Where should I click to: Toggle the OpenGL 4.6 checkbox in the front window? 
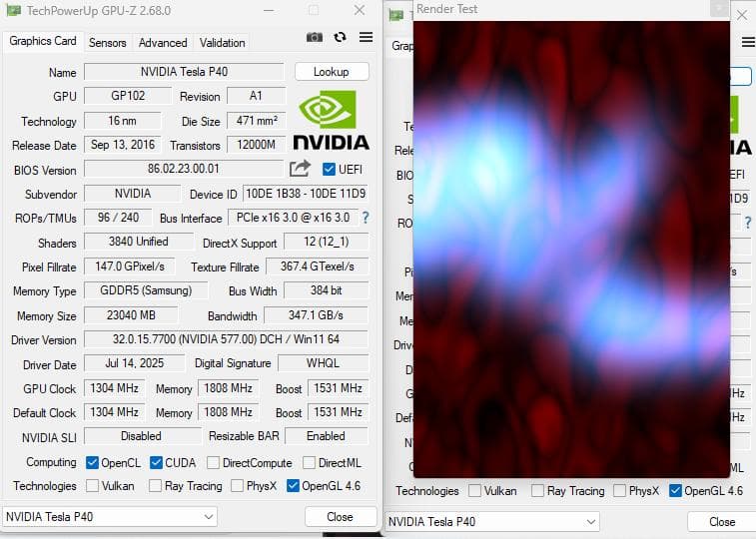(293, 485)
